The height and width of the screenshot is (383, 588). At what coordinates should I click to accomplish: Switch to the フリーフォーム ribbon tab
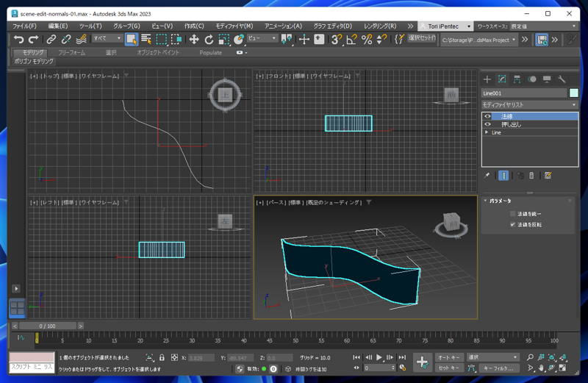pyautogui.click(x=71, y=53)
